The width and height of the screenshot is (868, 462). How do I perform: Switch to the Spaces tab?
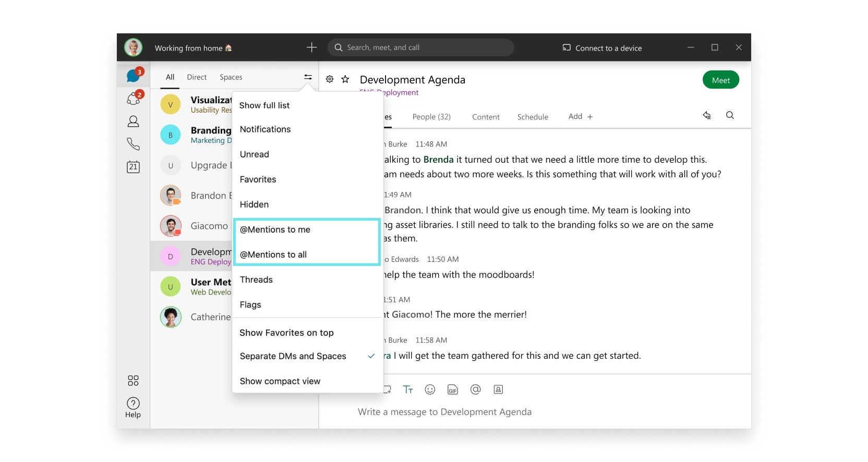click(231, 77)
